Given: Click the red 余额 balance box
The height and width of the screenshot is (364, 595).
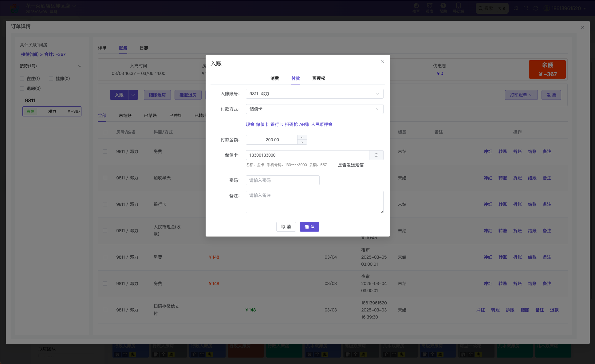Looking at the screenshot, I should click(547, 69).
